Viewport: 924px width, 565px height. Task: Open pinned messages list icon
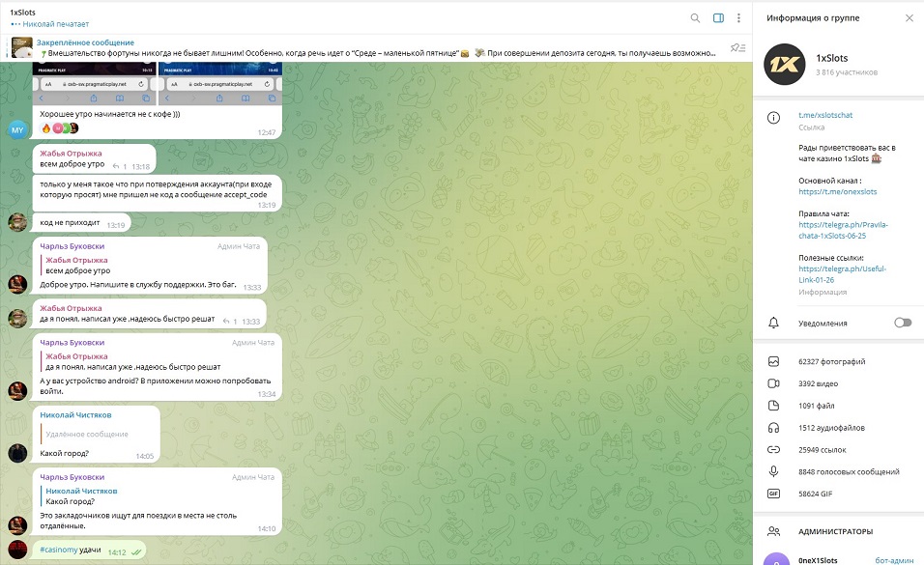737,47
